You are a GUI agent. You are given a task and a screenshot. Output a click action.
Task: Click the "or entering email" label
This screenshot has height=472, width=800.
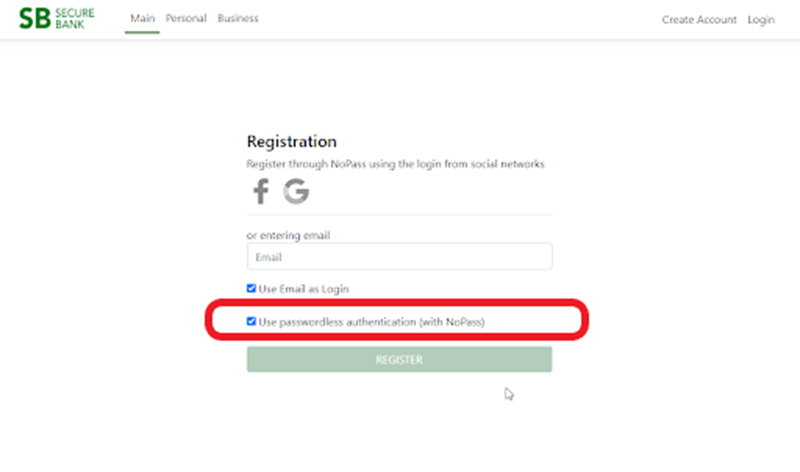[x=288, y=236]
